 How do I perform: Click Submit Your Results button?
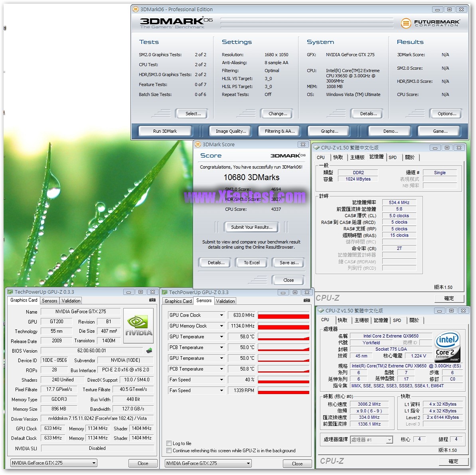(x=251, y=227)
